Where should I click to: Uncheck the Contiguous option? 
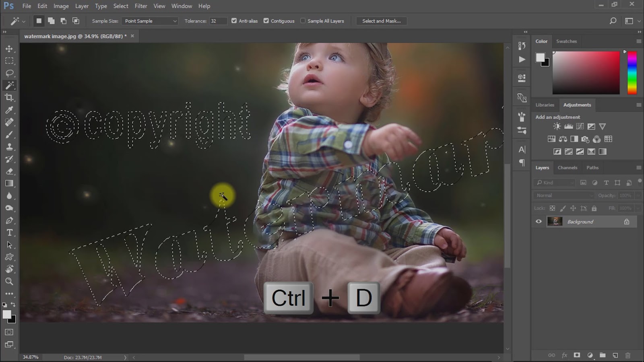(266, 21)
